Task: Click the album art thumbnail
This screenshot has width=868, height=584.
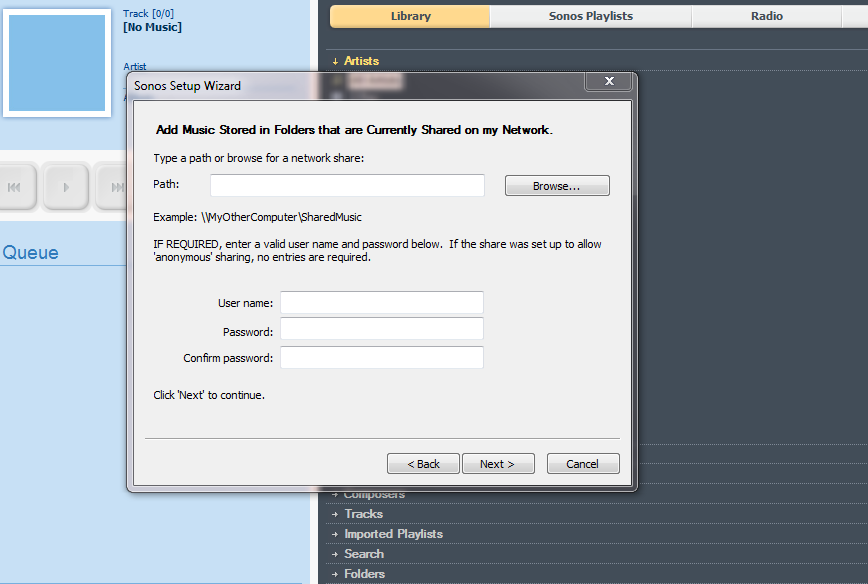Action: (x=57, y=63)
